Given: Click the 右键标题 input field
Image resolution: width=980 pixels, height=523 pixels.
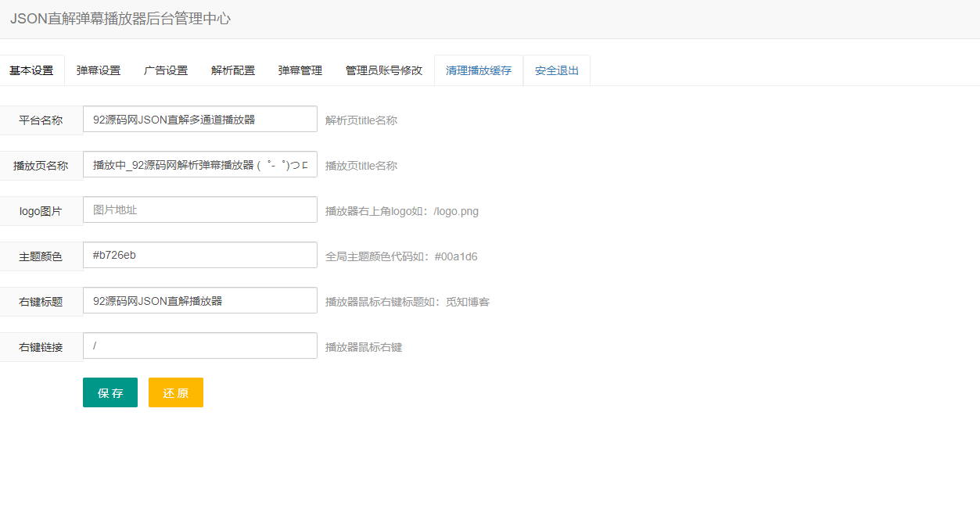Looking at the screenshot, I should 200,301.
